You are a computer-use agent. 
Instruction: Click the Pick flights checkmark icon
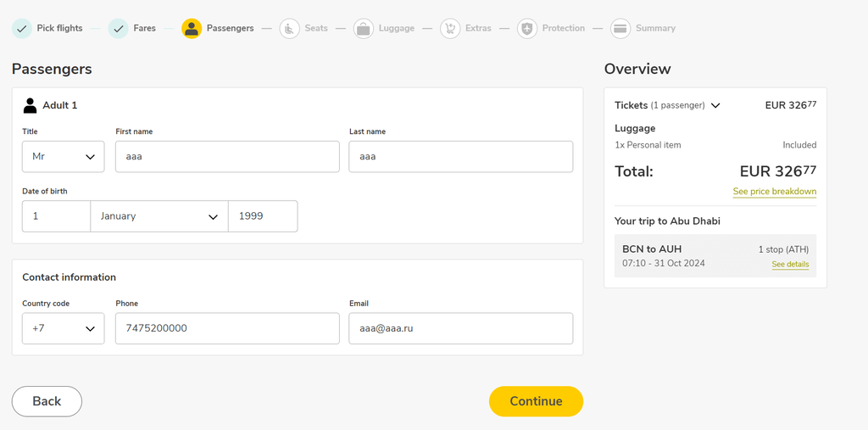click(21, 28)
